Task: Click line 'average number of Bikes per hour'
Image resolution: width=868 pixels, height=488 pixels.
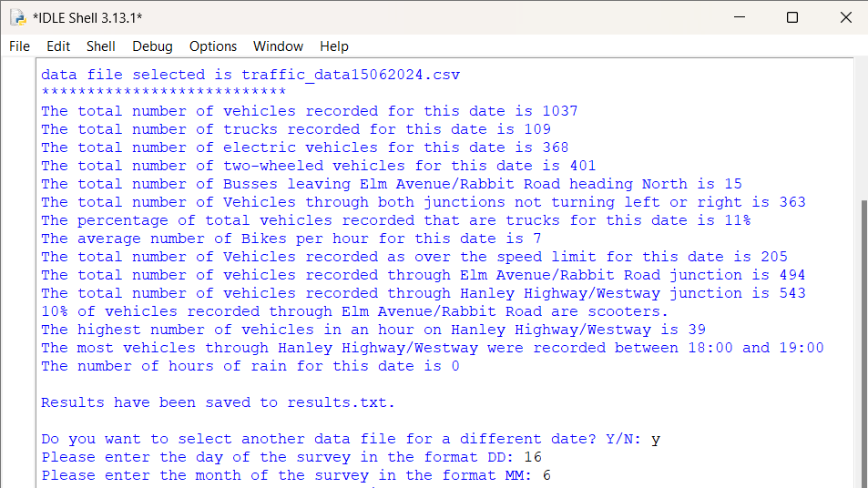Action: click(291, 239)
